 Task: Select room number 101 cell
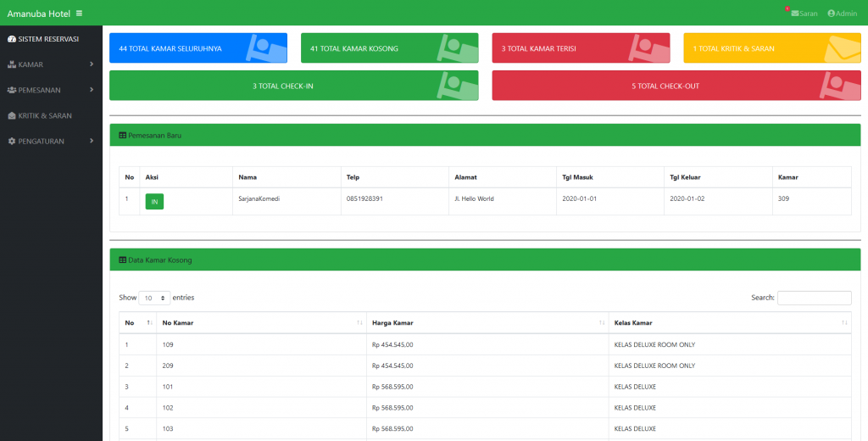[261, 387]
